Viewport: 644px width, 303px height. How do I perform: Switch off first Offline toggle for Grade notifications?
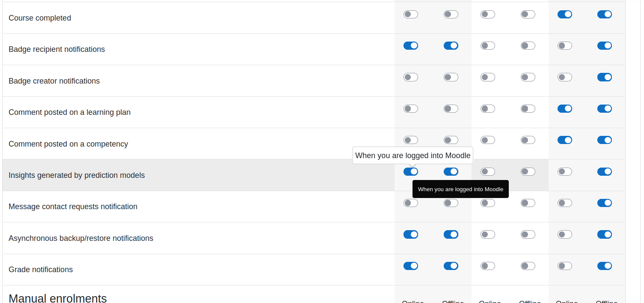451,266
